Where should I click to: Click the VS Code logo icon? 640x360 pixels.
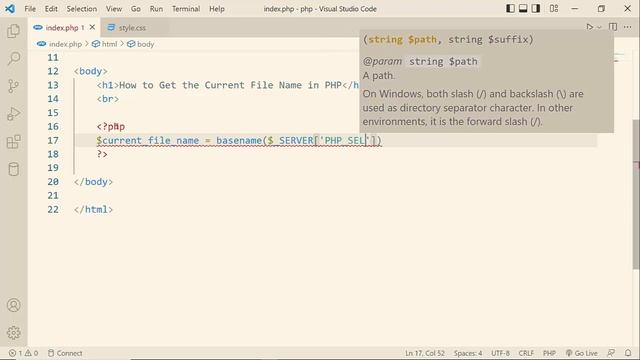[x=10, y=9]
